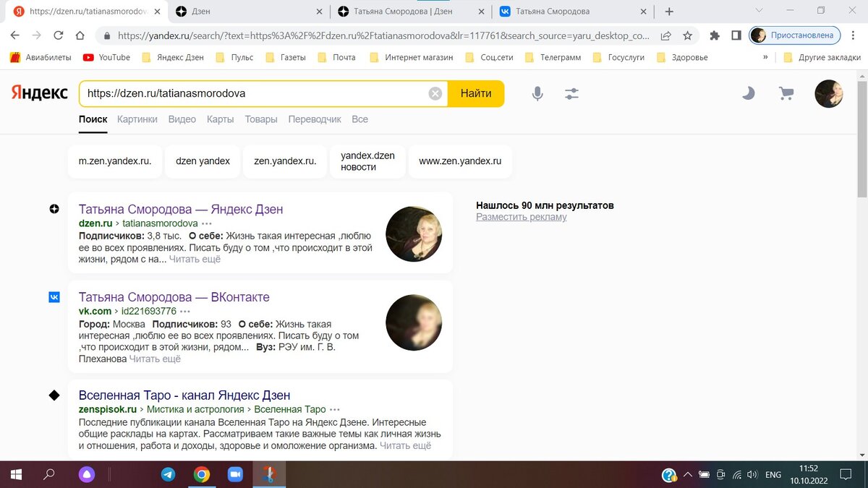Expand 'Читать ещё' in Вселенная Таро result
Viewport: 868px width, 488px height.
(405, 445)
